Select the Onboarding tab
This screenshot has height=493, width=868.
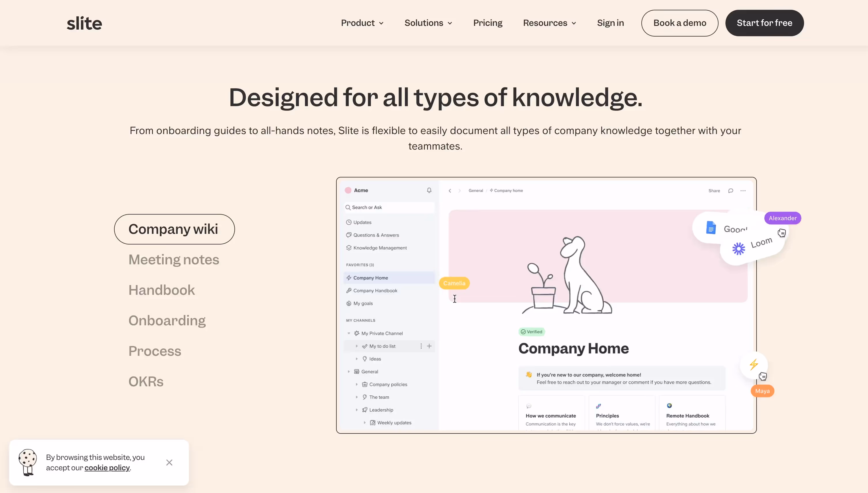[167, 321]
